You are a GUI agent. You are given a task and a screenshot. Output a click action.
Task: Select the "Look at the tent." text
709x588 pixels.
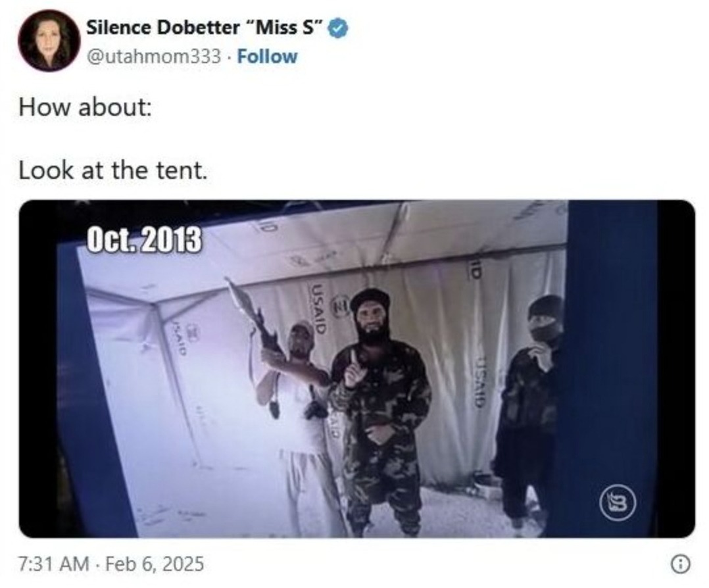coord(113,171)
